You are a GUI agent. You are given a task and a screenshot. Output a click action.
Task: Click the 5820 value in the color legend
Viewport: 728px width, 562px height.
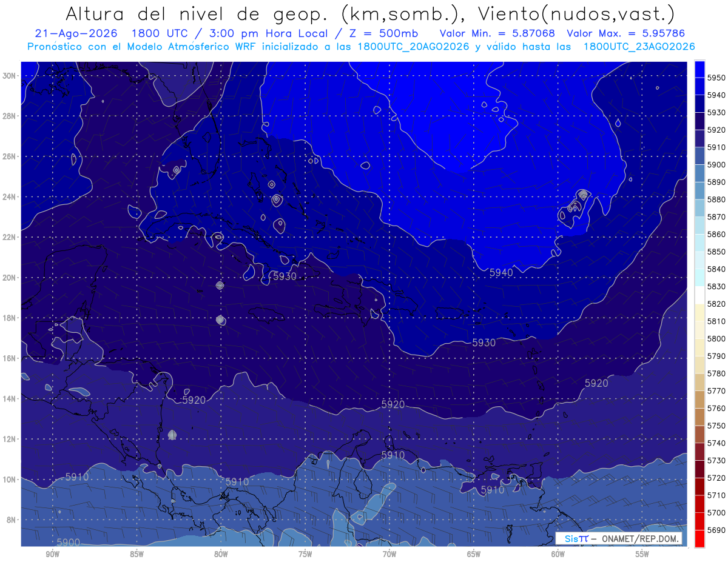pos(716,304)
